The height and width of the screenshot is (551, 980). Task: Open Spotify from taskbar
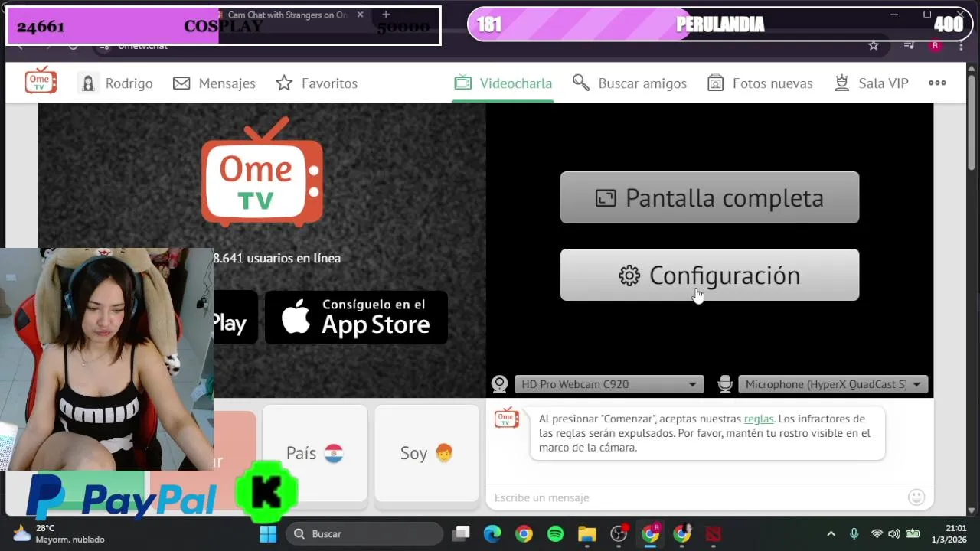tap(555, 533)
